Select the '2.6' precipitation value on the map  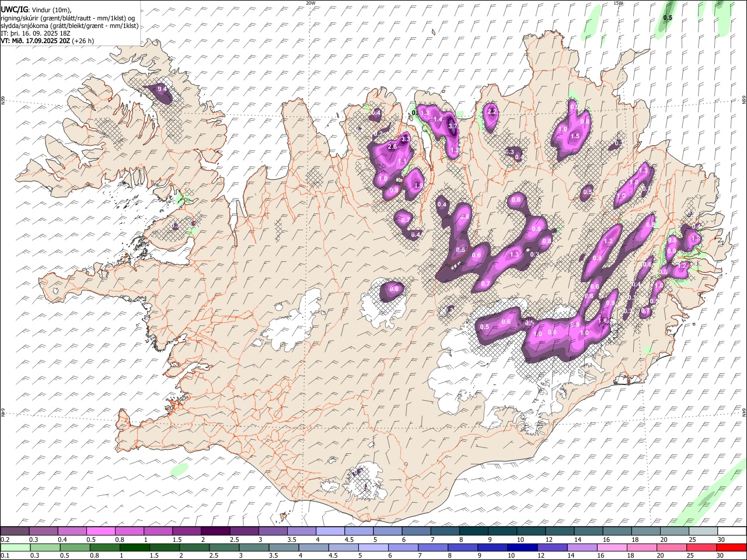click(x=392, y=147)
